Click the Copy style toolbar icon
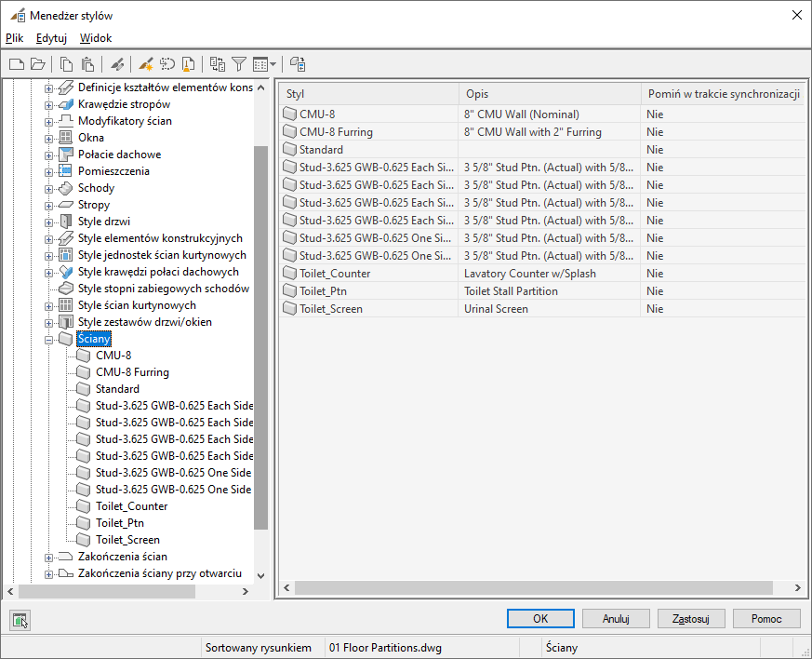The image size is (812, 659). click(x=66, y=64)
